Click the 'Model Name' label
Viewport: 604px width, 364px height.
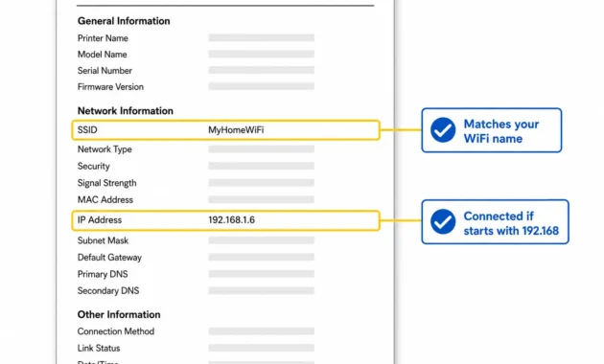tap(102, 55)
